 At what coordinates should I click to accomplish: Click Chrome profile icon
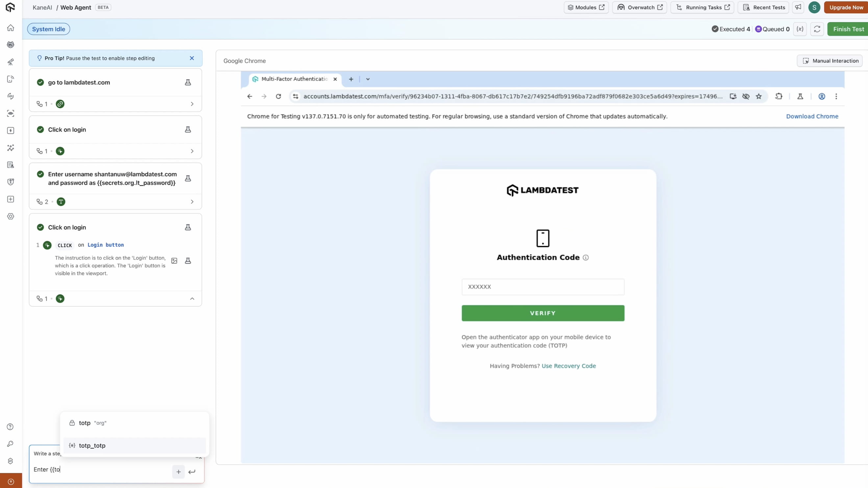tap(822, 96)
